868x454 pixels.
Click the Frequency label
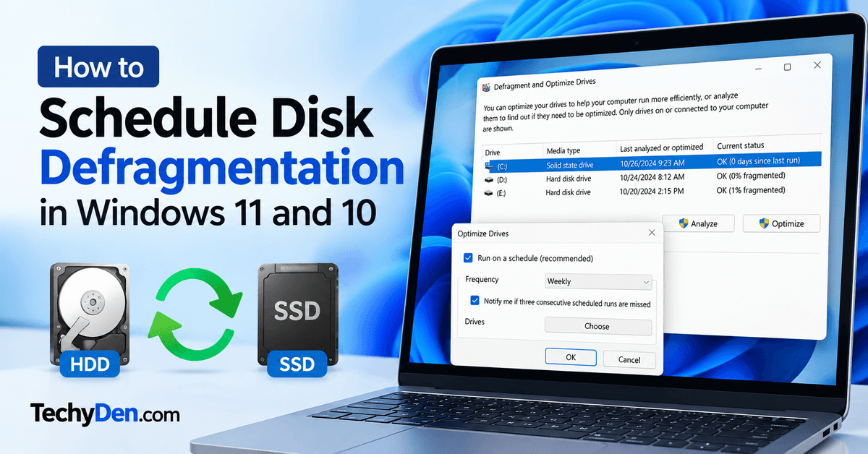click(x=482, y=279)
